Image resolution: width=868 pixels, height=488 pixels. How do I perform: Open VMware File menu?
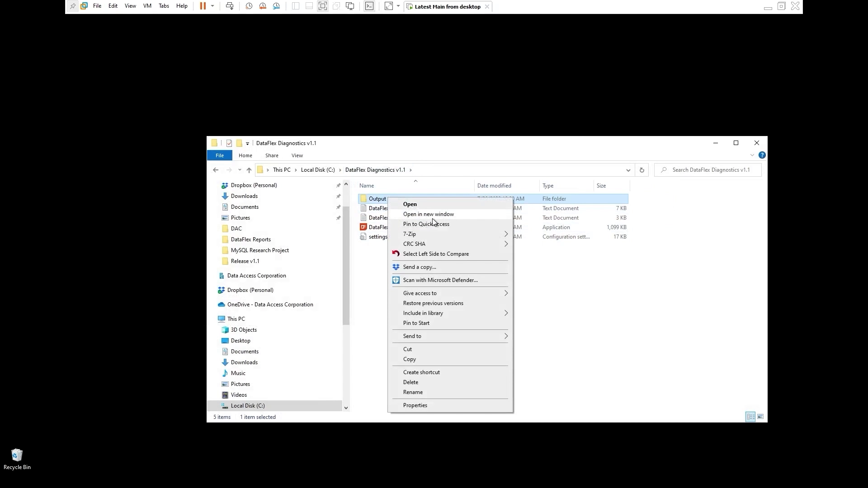pyautogui.click(x=97, y=6)
